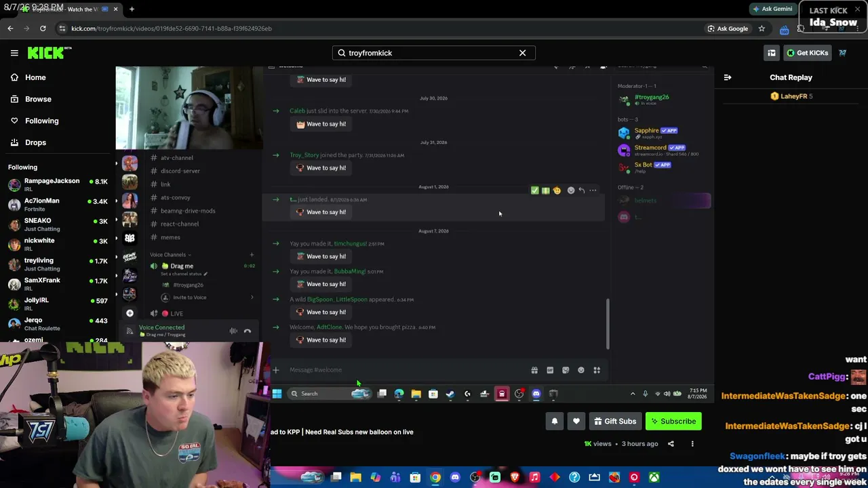Reload the Kick page
Image resolution: width=868 pixels, height=488 pixels.
[43, 28]
